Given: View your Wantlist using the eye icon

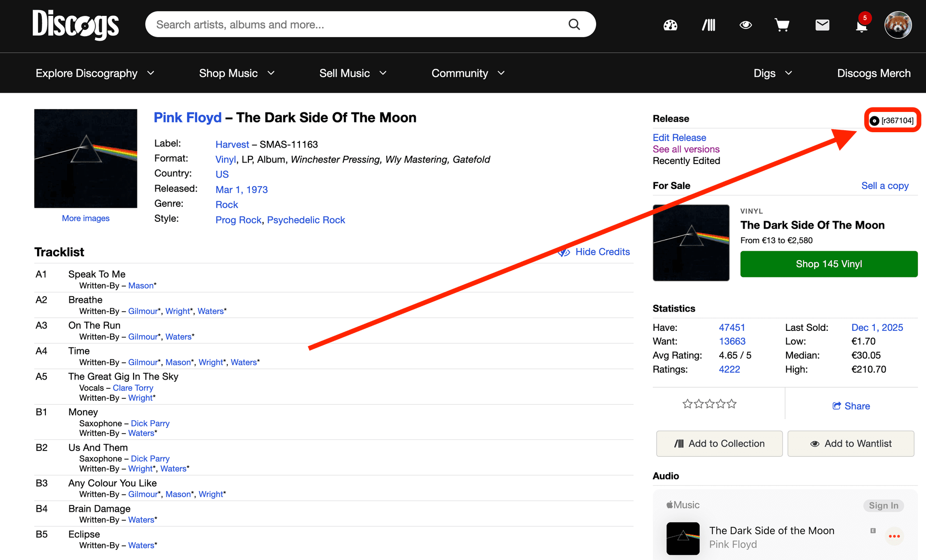Looking at the screenshot, I should [x=745, y=24].
